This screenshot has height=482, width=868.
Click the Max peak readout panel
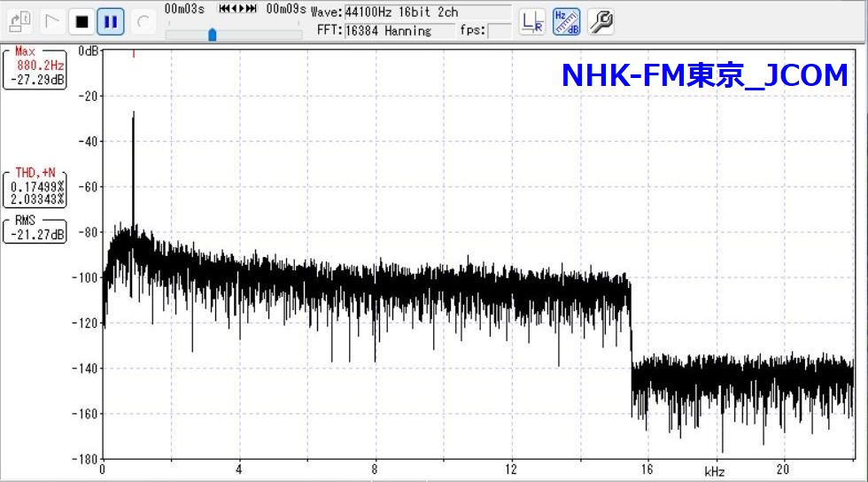coord(35,67)
